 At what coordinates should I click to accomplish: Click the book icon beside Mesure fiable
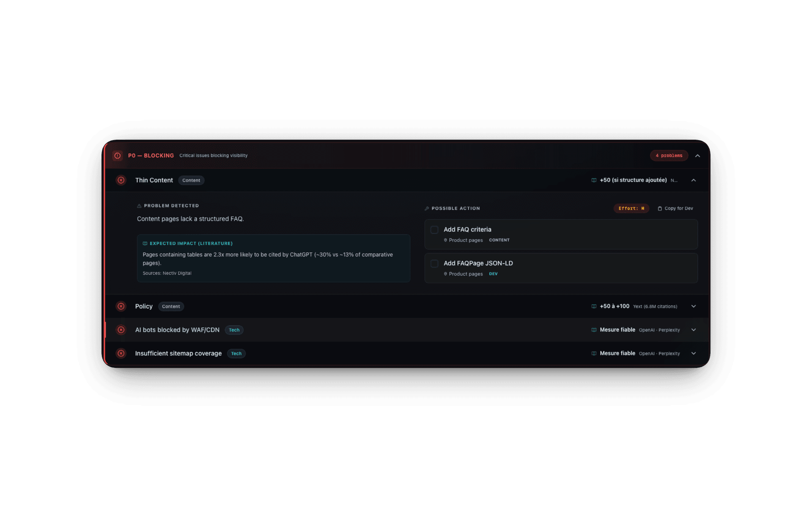point(594,330)
